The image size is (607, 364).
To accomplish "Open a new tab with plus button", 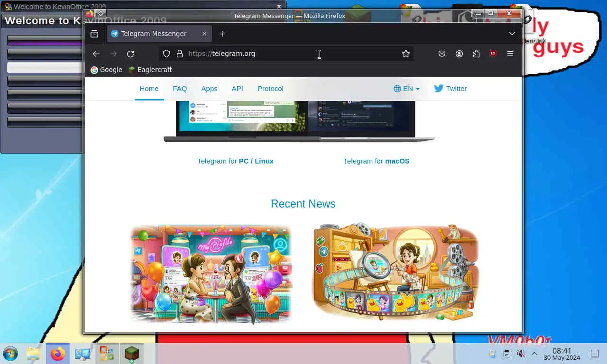I will click(222, 34).
